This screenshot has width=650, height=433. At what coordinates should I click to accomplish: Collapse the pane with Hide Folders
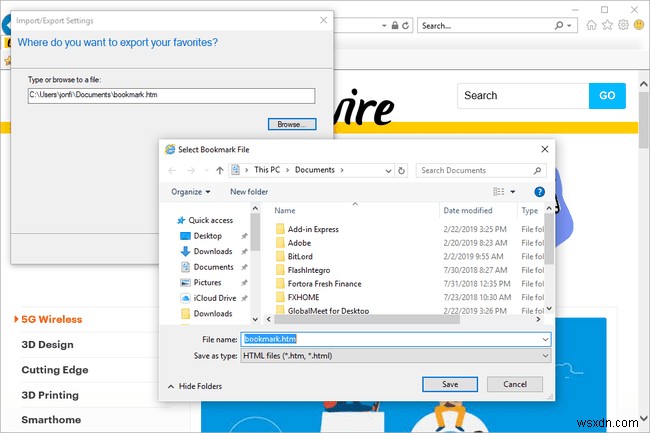coord(195,386)
